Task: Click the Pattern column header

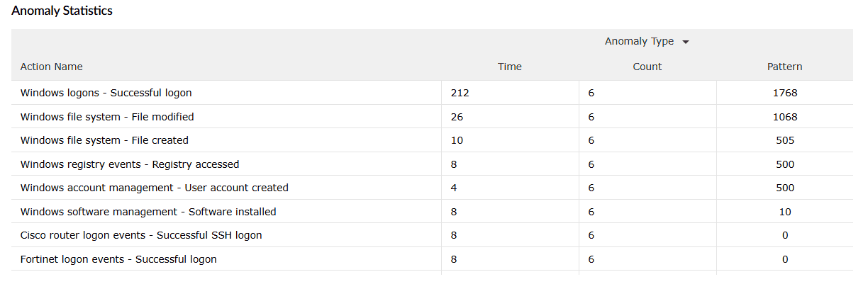Action: pos(785,67)
